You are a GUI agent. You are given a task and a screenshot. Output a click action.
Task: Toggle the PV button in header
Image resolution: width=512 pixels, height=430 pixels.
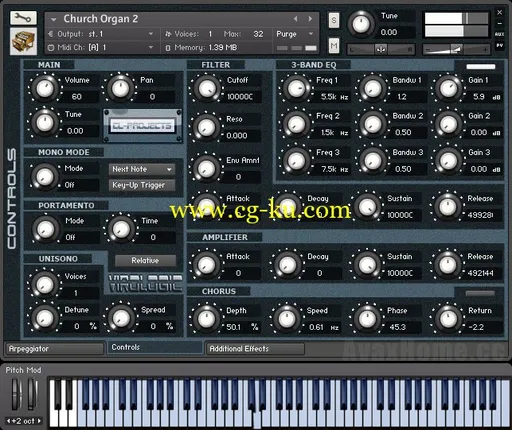[499, 45]
